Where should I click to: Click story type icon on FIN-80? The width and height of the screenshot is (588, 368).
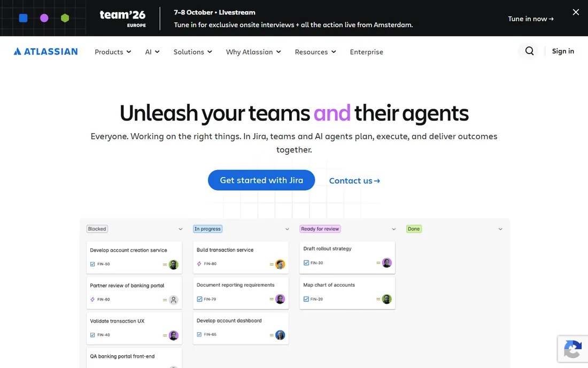coord(199,264)
